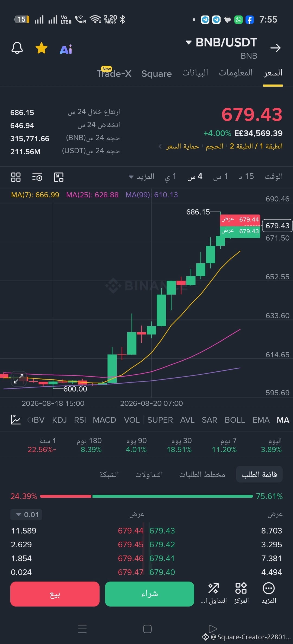Screen dimensions: 293x644
Task: Enable the KDJ indicator
Action: [59, 420]
